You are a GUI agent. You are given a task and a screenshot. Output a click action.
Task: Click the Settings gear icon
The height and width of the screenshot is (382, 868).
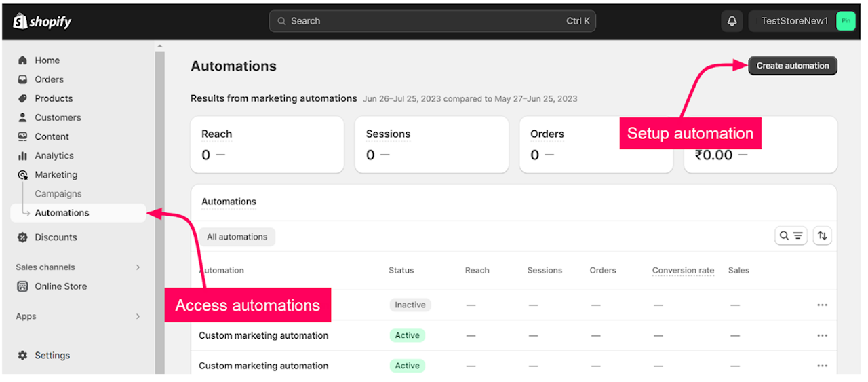[22, 356]
